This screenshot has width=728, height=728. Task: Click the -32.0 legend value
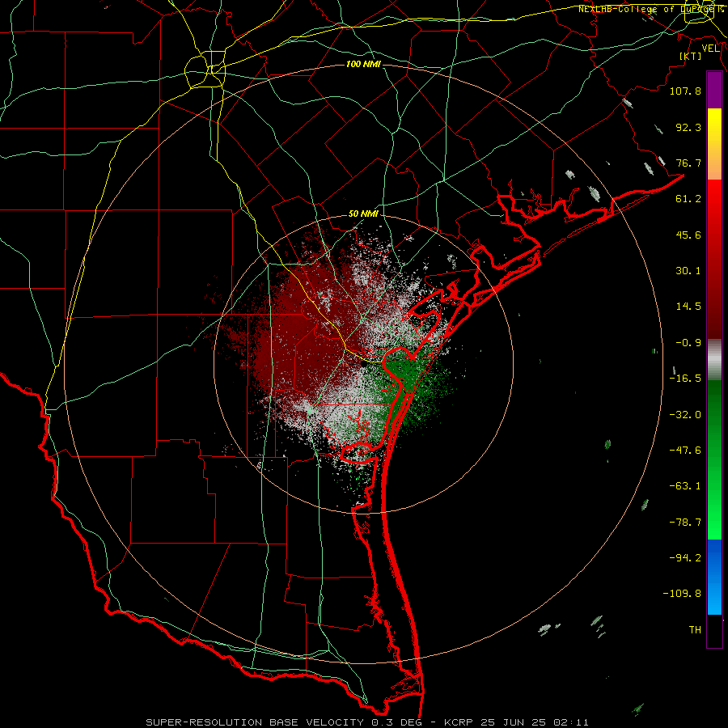tap(685, 415)
